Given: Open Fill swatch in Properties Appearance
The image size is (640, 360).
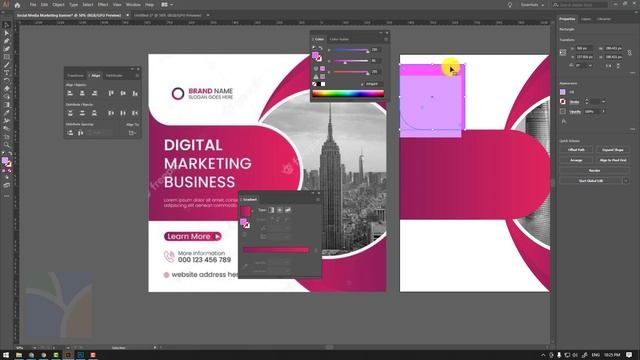Looking at the screenshot, I should coord(563,92).
